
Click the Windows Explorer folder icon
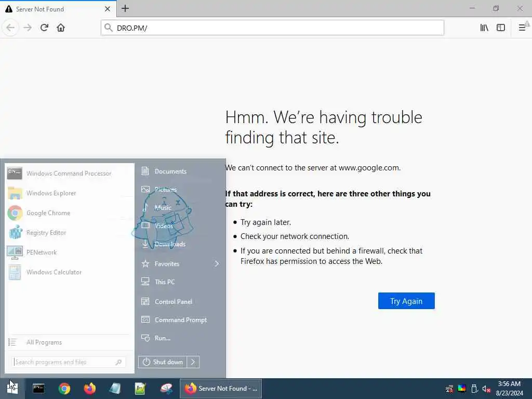tap(15, 193)
